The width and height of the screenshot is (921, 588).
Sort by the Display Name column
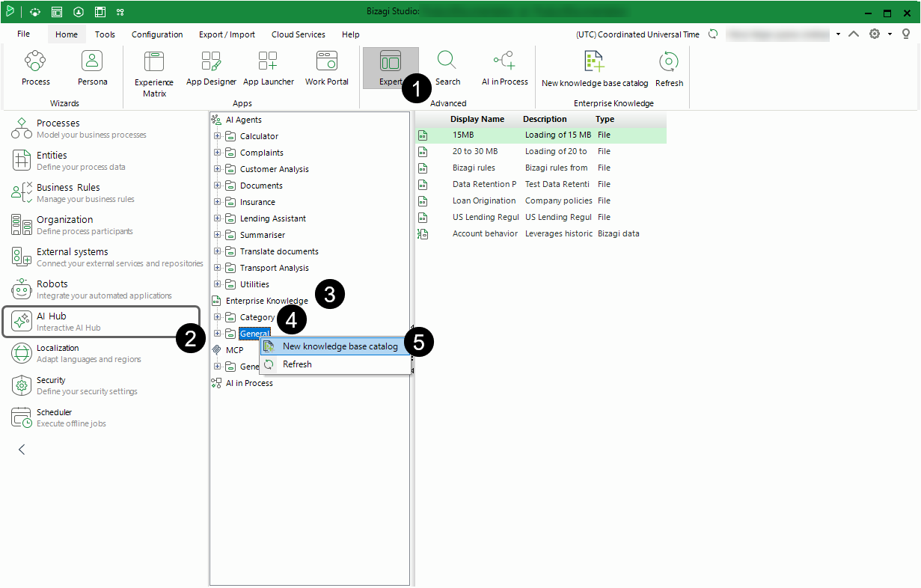tap(477, 119)
